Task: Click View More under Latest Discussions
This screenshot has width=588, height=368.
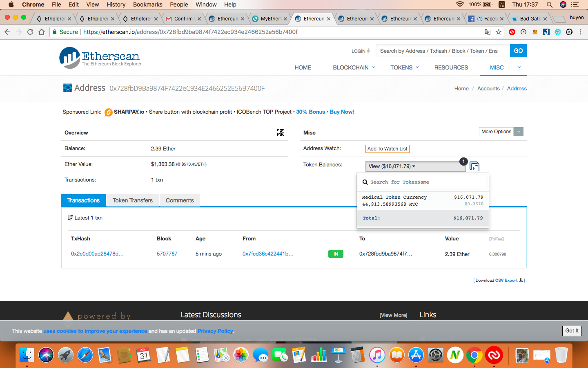Action: tap(394, 315)
